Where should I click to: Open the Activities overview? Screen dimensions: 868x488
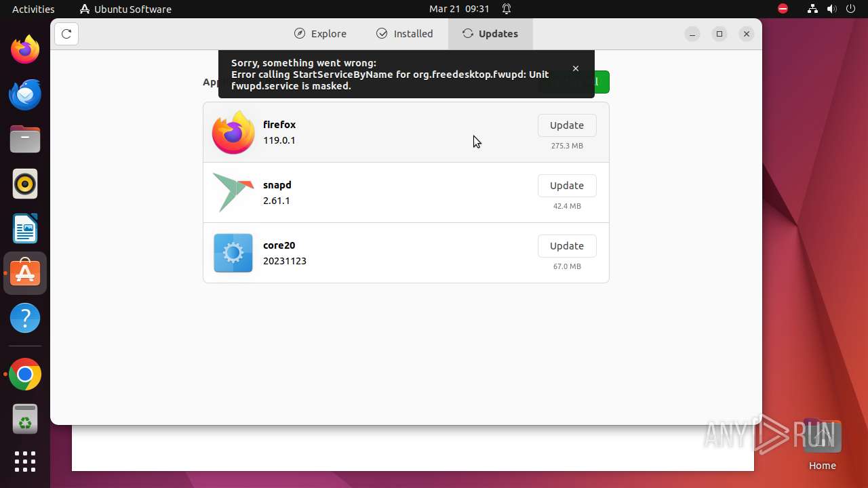(33, 9)
